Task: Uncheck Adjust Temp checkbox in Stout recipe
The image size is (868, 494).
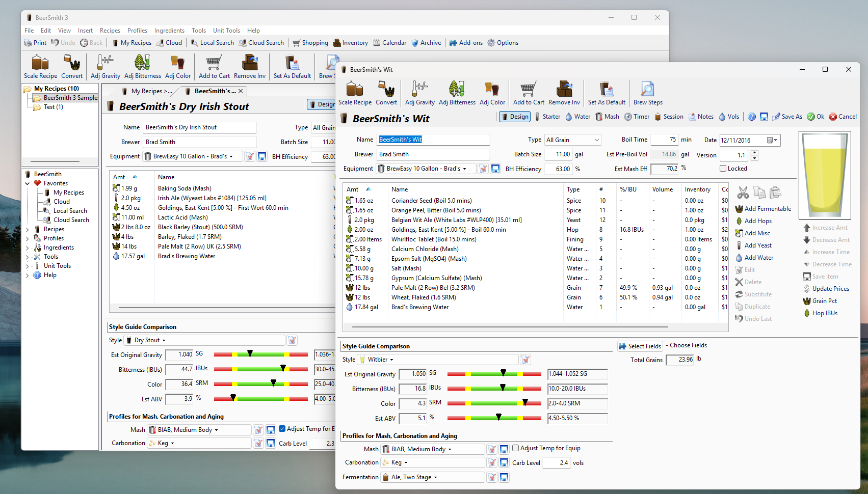Action: point(282,429)
